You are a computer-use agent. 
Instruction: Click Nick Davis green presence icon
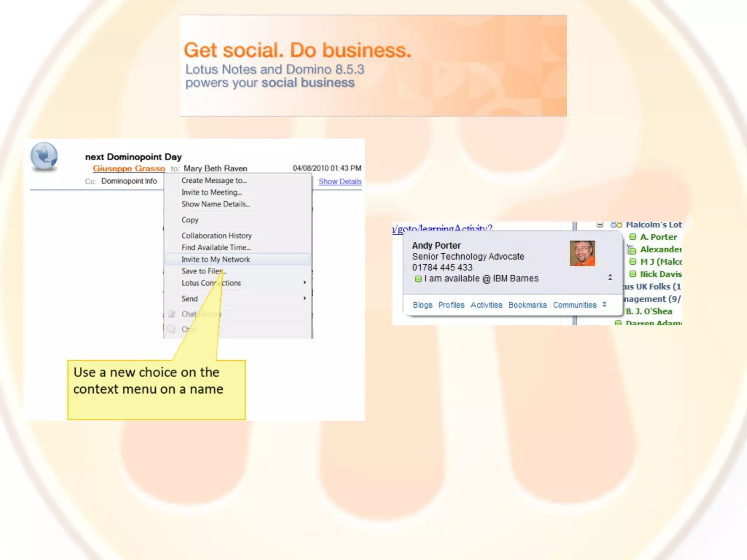pos(633,274)
